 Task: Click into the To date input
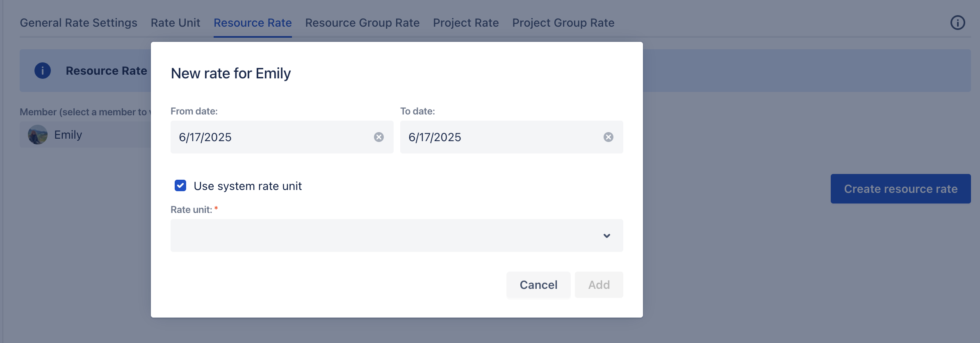click(500, 137)
